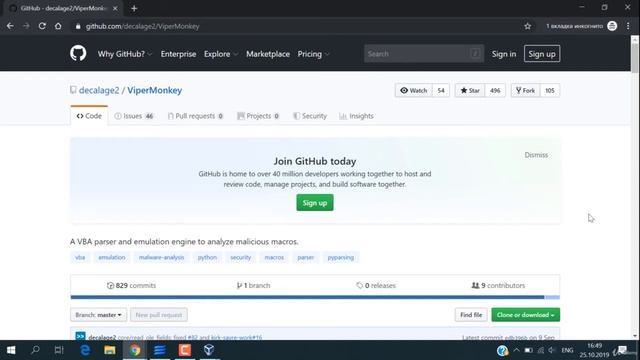Click the GitHub Octocat logo
Screen dimensions: 640x360
78,53
